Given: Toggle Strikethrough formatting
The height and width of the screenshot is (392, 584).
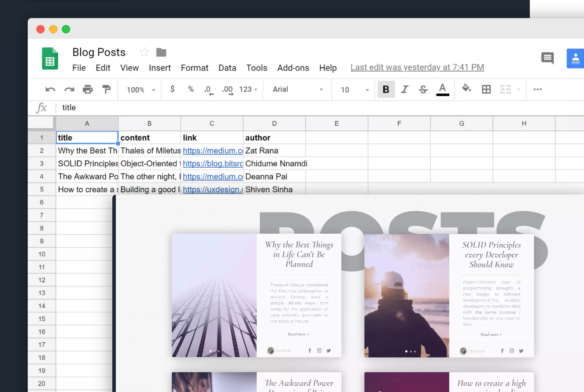Looking at the screenshot, I should 423,89.
